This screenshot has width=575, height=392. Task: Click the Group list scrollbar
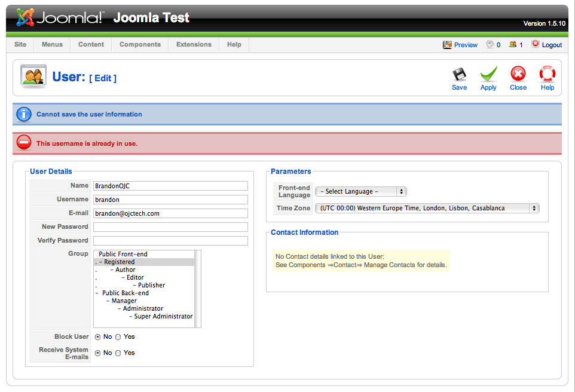coord(198,289)
